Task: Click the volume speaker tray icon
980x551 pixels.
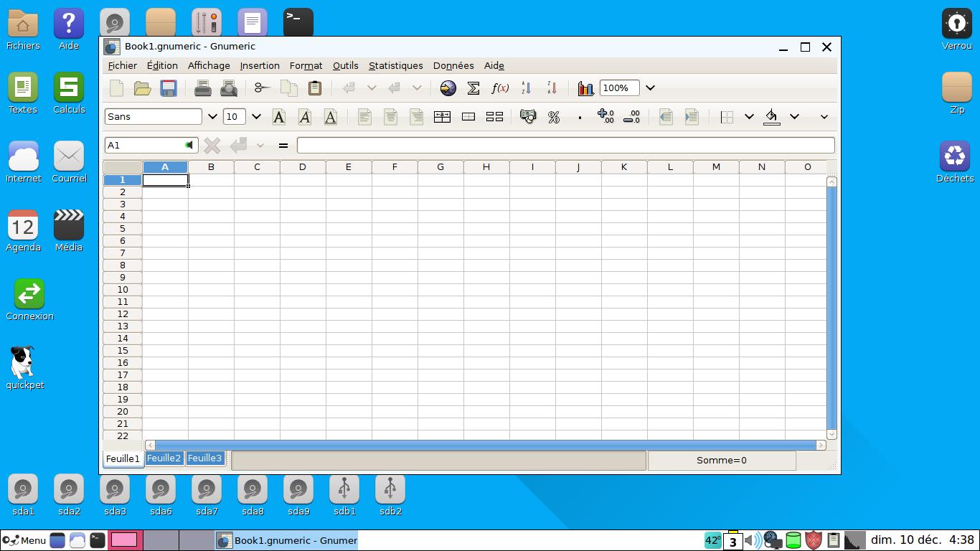Action: [751, 540]
